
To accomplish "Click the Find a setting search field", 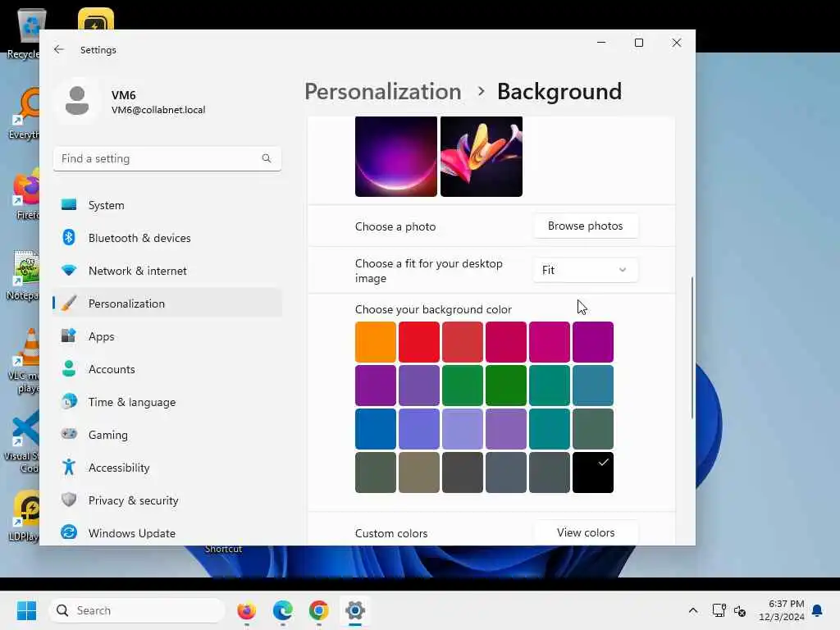I will click(x=167, y=158).
